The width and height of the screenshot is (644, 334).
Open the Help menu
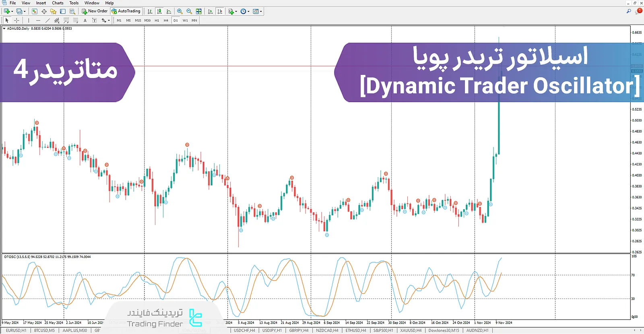coord(109,3)
